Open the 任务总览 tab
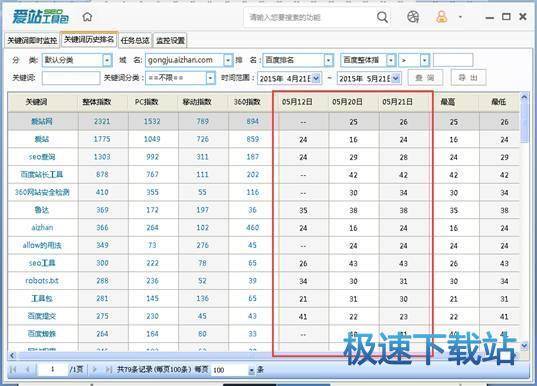 135,40
